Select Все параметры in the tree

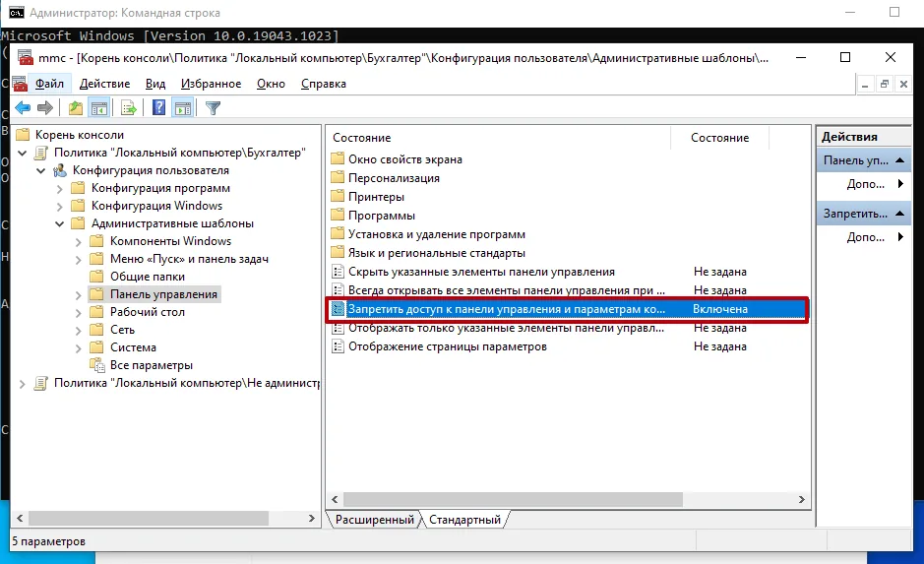click(x=152, y=365)
